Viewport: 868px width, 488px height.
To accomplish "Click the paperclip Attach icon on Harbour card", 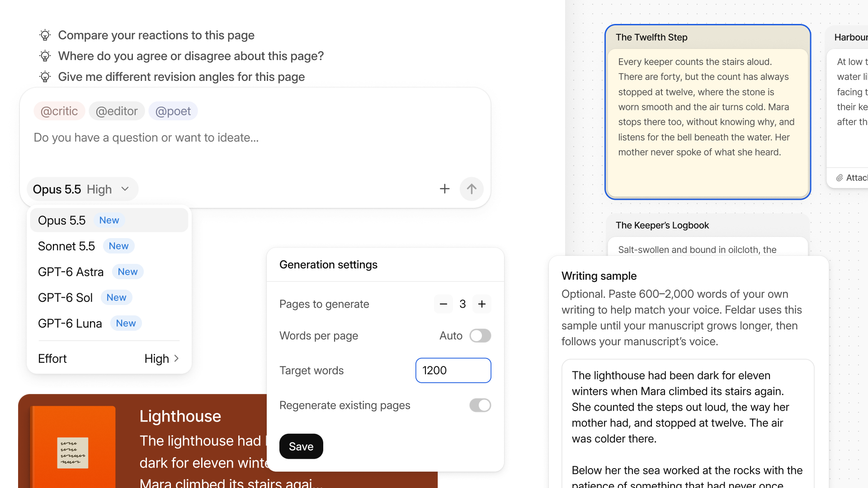I will point(840,178).
